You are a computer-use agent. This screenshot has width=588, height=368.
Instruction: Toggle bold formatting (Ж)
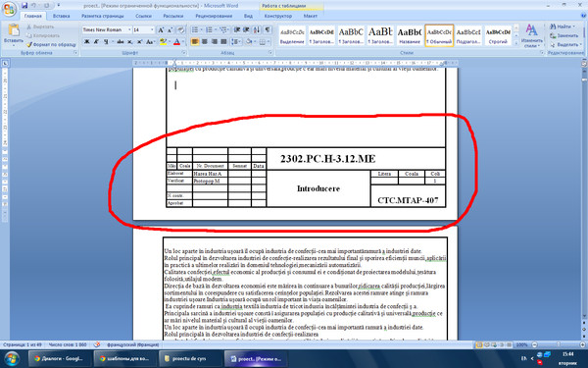click(86, 41)
